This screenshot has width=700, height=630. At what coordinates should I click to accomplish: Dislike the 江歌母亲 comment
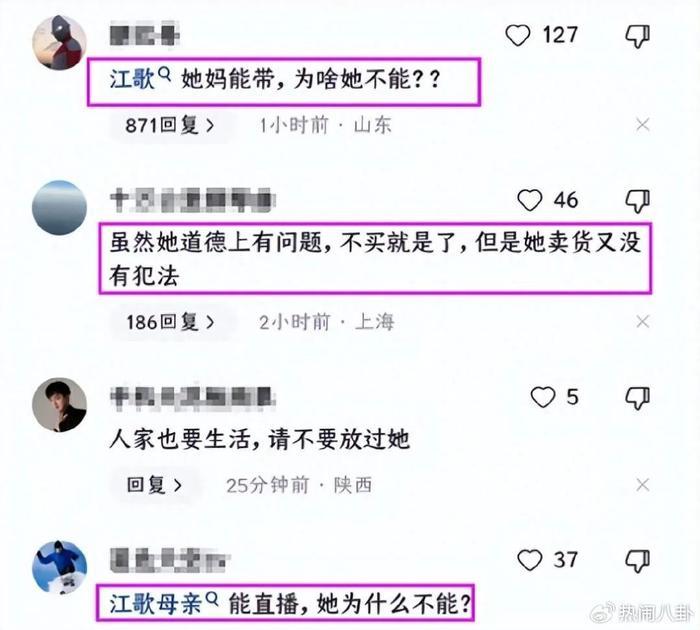coord(638,561)
